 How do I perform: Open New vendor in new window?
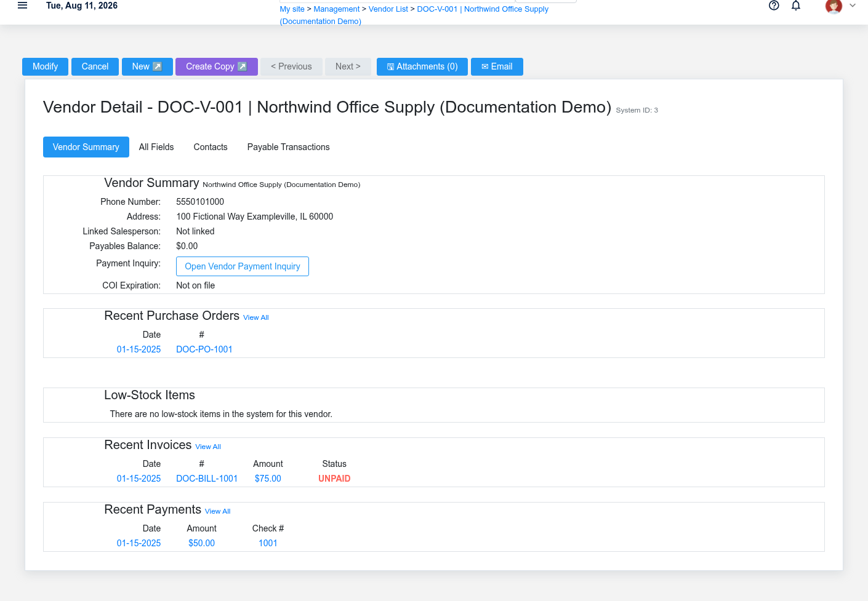[x=147, y=66]
